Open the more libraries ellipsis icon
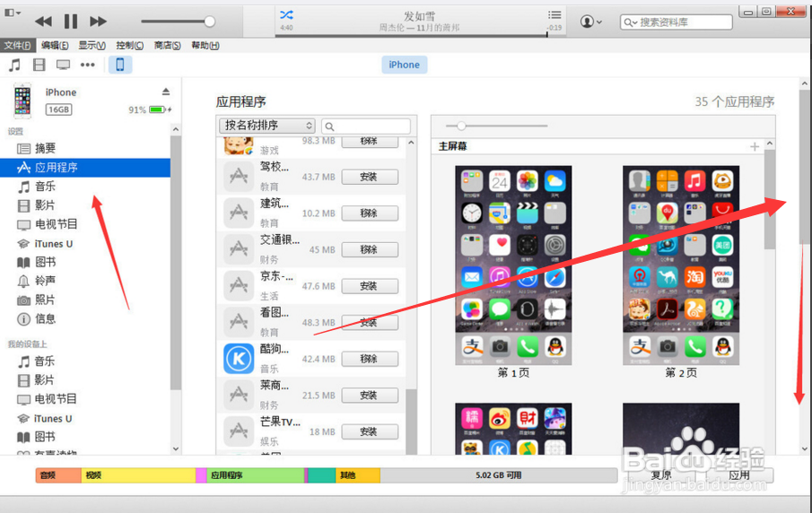 pos(88,65)
